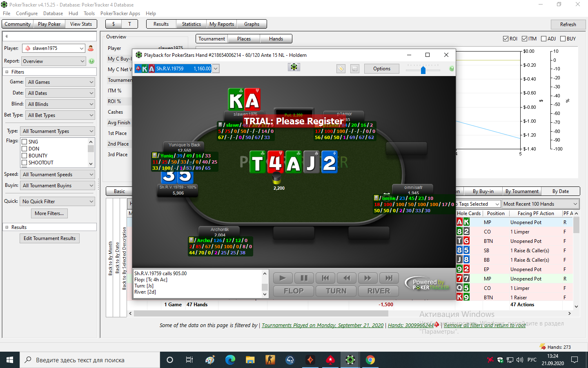588x368 pixels.
Task: Open the Database menu
Action: (53, 13)
